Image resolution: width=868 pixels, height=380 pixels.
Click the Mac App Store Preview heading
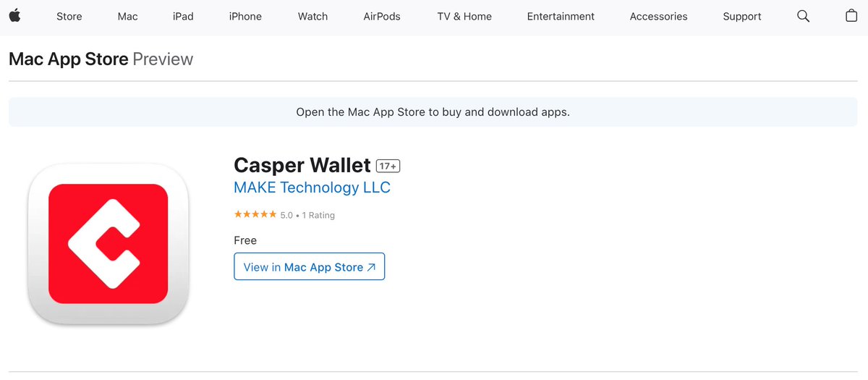click(101, 59)
